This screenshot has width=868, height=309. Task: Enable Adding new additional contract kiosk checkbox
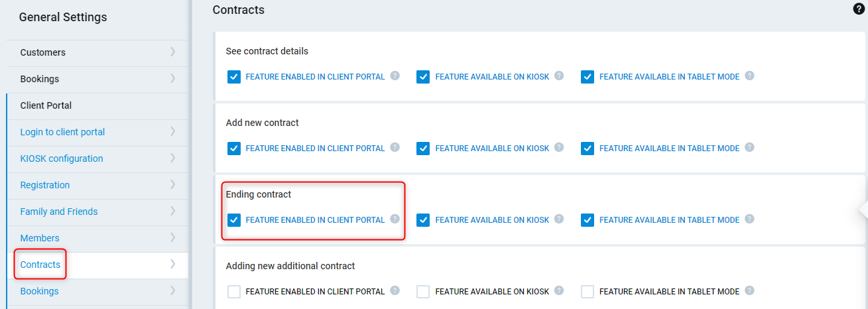[x=423, y=291]
